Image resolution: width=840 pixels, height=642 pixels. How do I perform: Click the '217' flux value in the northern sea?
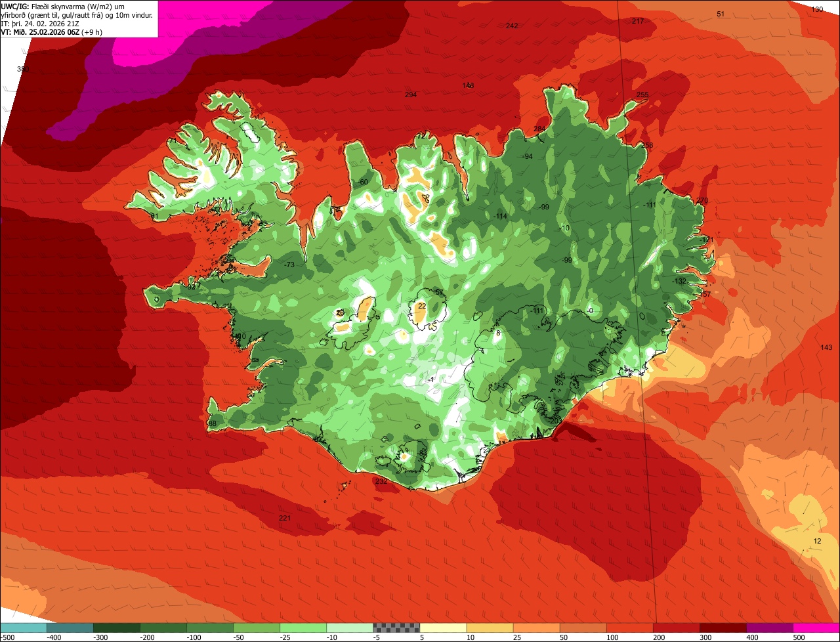pos(637,21)
